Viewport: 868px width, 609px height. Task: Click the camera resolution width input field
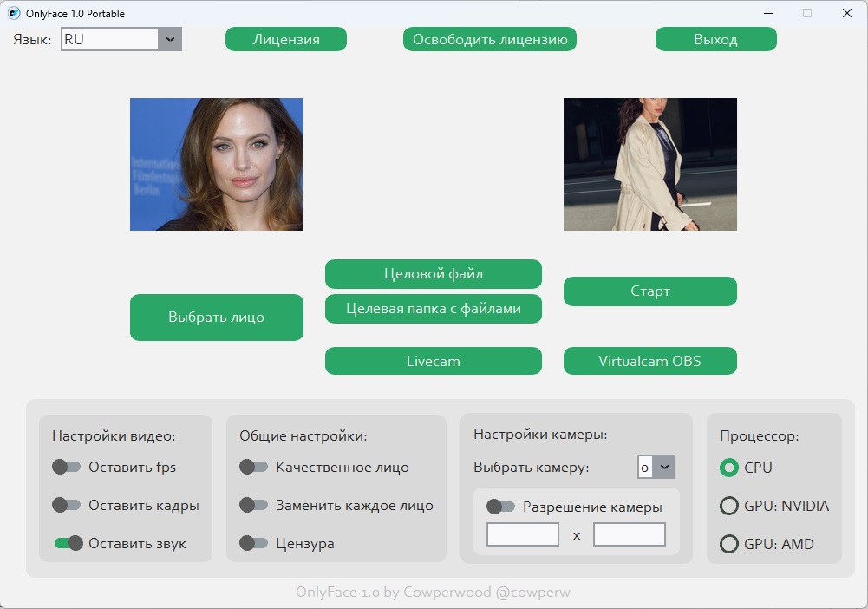click(523, 534)
